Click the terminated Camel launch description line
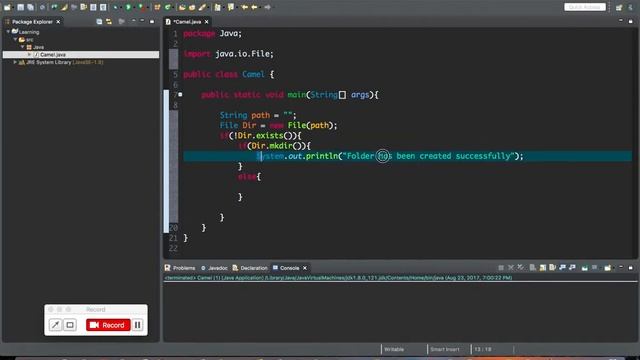 pos(338,278)
